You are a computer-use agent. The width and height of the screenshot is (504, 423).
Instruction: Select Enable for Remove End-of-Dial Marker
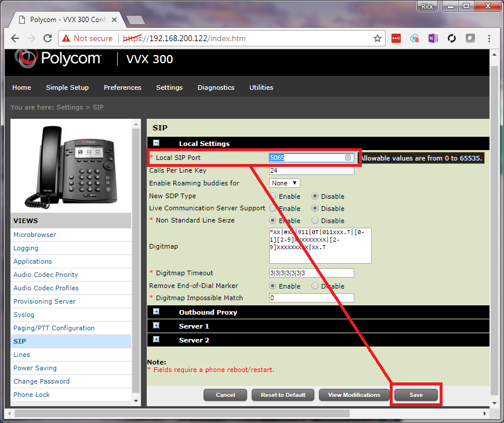[273, 286]
